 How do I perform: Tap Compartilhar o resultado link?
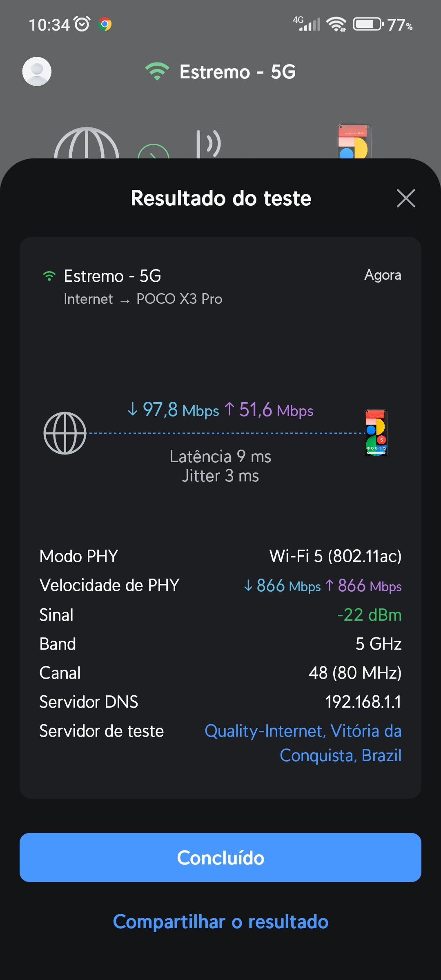coord(220,922)
